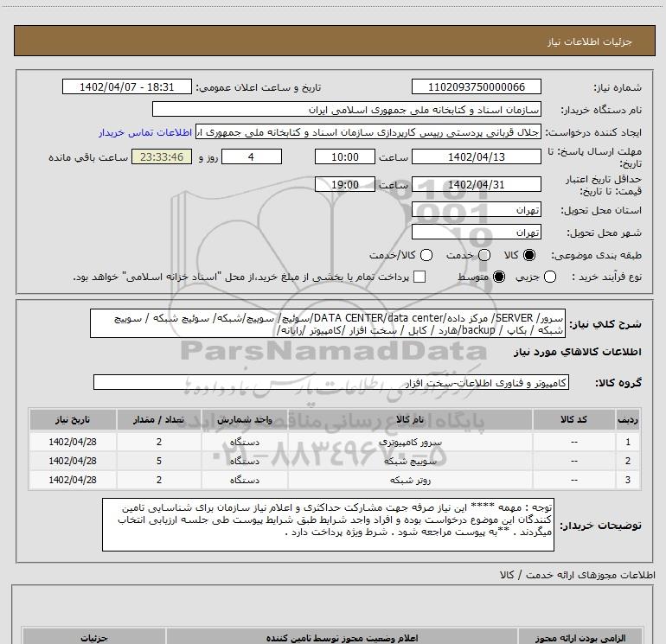Open the اطلاعات تماس خریدار link
This screenshot has width=666, height=644.
[x=145, y=132]
